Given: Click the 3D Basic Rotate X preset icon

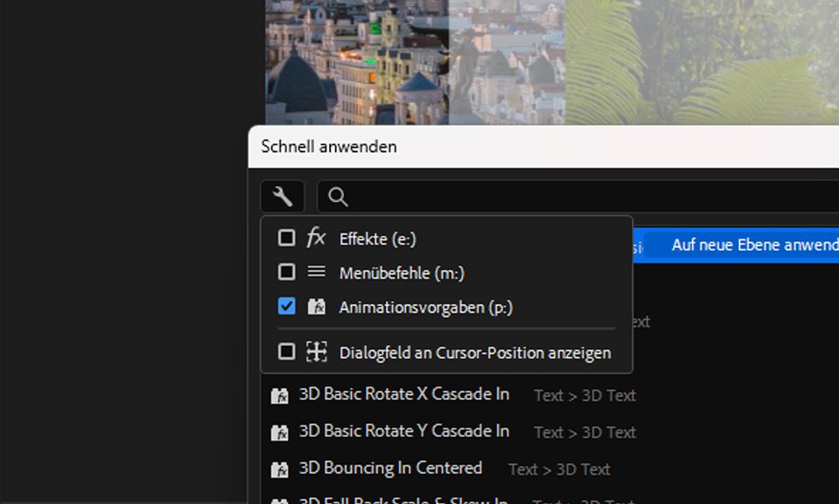Looking at the screenshot, I should click(x=279, y=396).
